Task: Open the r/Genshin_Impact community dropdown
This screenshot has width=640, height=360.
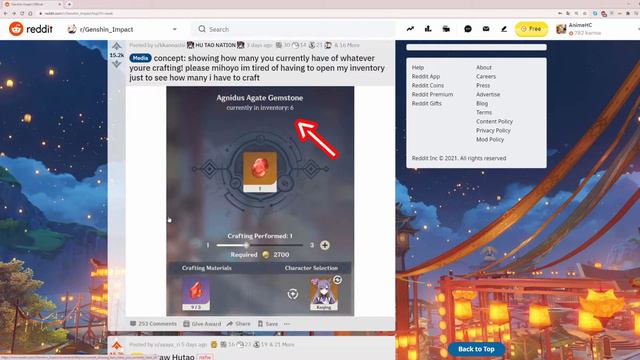Action: coord(122,29)
